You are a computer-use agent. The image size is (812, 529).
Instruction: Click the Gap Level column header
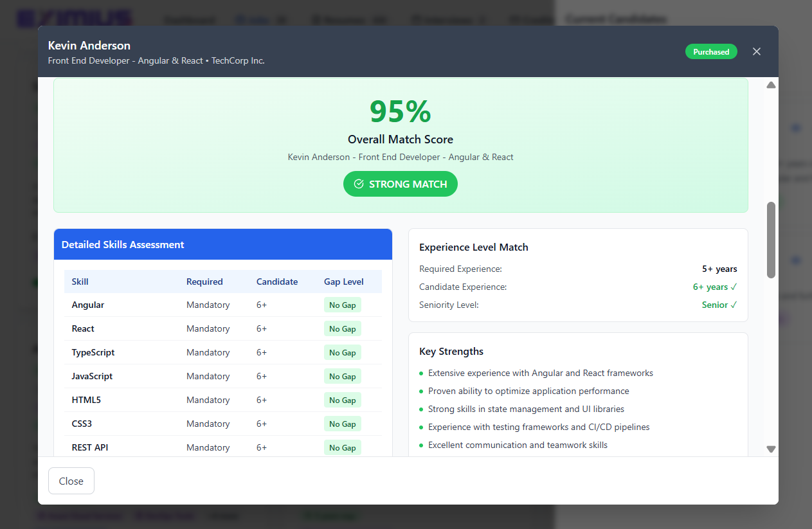click(343, 282)
